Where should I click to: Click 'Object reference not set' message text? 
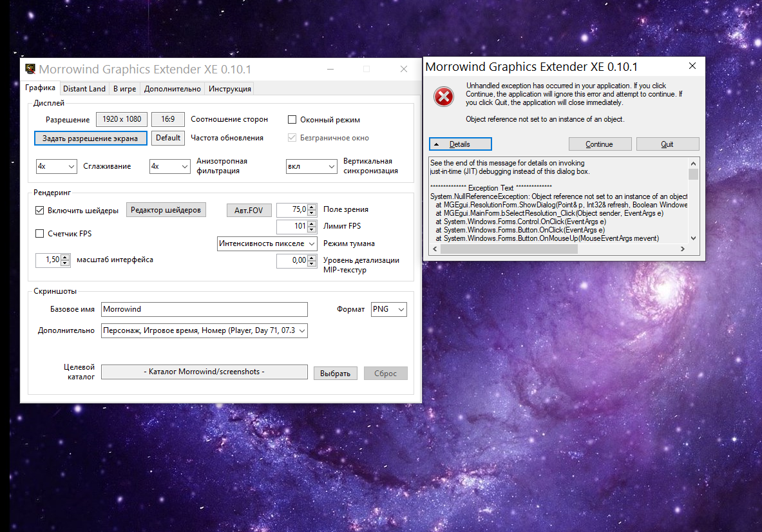545,119
